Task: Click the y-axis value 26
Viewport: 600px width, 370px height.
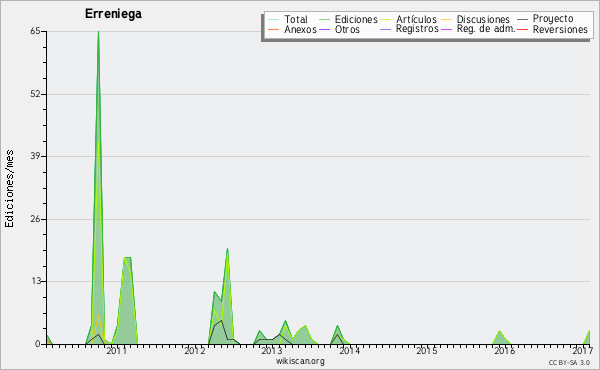Action: coord(35,219)
